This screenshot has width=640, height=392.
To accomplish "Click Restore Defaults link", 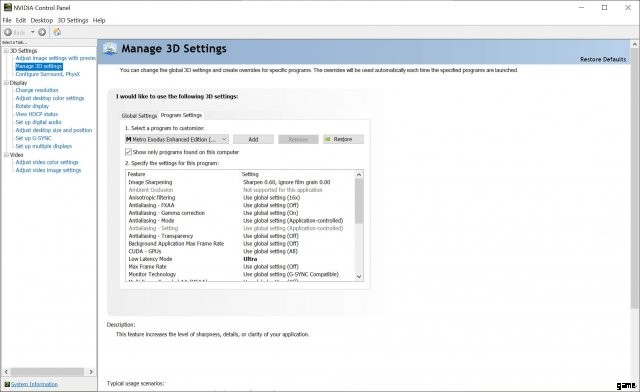I will [x=603, y=59].
